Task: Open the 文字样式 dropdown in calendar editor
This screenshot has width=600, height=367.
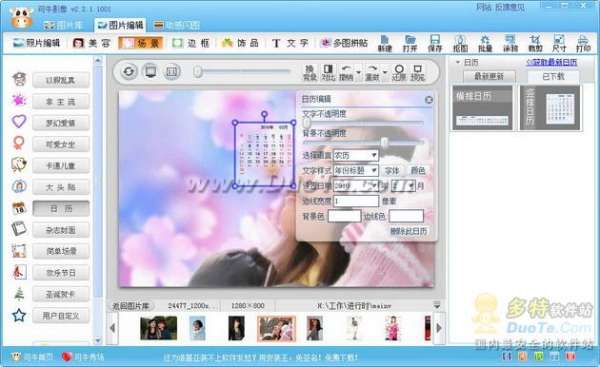Action: 356,170
